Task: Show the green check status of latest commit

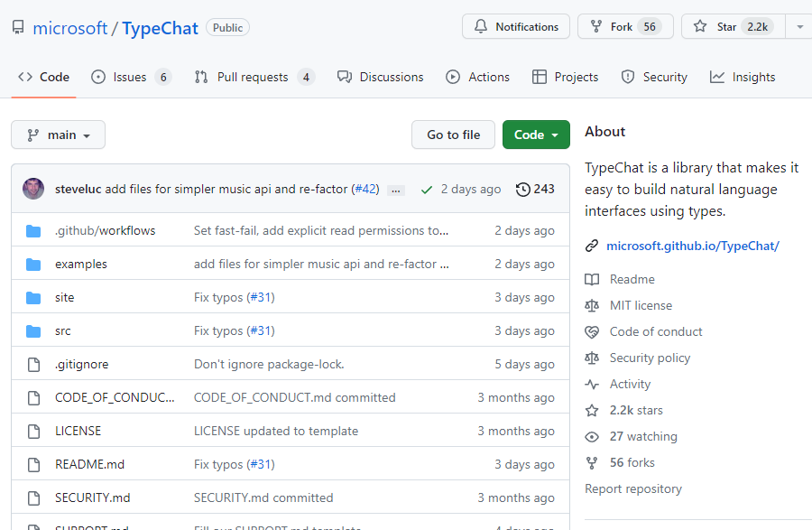Action: [x=427, y=191]
